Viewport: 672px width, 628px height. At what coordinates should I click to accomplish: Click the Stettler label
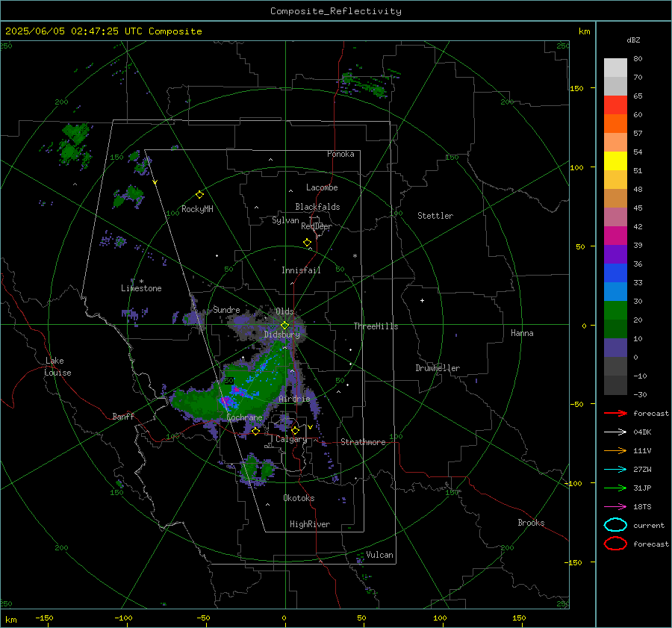[435, 216]
